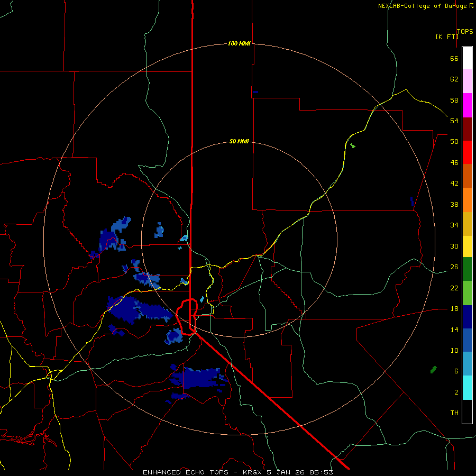Click the '[K FT]' units label

pos(447,36)
